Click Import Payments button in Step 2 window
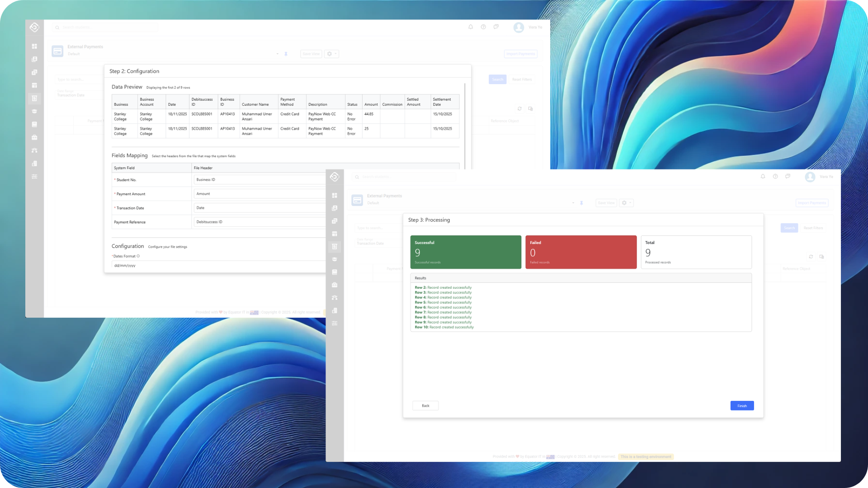Viewport: 868px width, 488px height. (520, 54)
